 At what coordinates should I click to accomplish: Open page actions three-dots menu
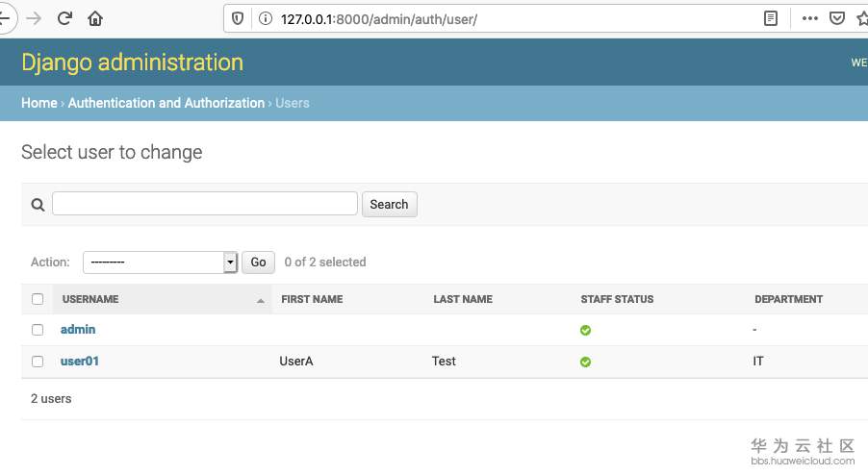click(810, 18)
